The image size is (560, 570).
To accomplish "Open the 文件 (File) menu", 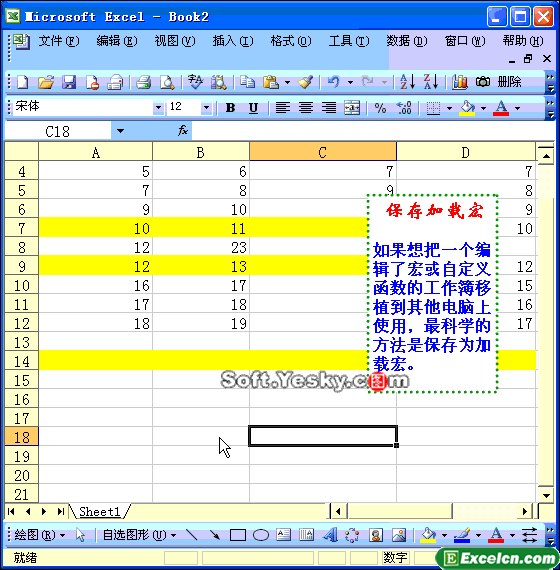I will click(59, 41).
